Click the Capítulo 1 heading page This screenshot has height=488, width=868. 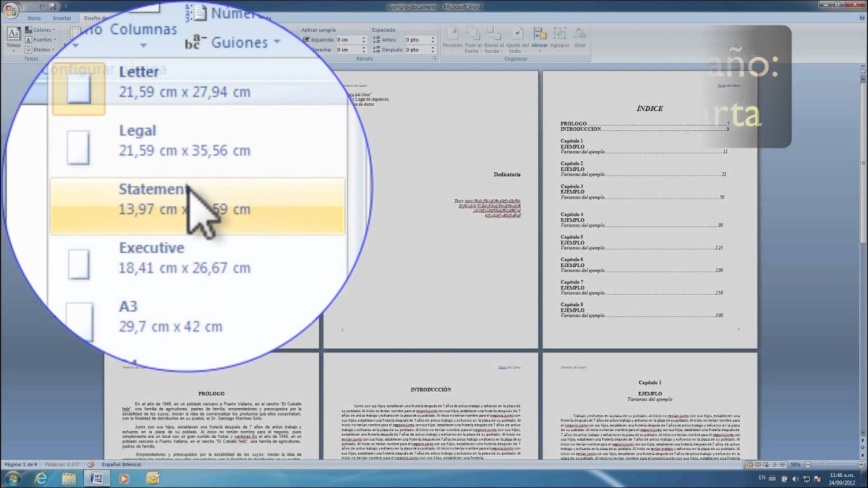pos(650,383)
